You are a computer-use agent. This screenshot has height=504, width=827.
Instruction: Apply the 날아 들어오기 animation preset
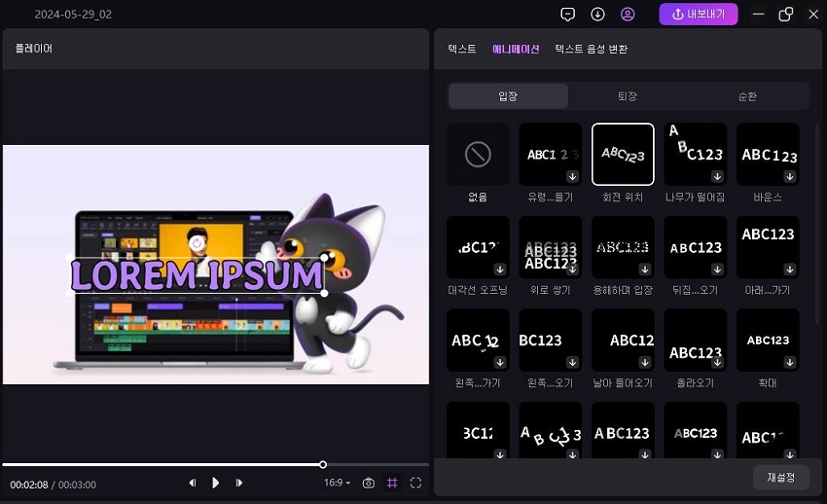click(x=623, y=340)
